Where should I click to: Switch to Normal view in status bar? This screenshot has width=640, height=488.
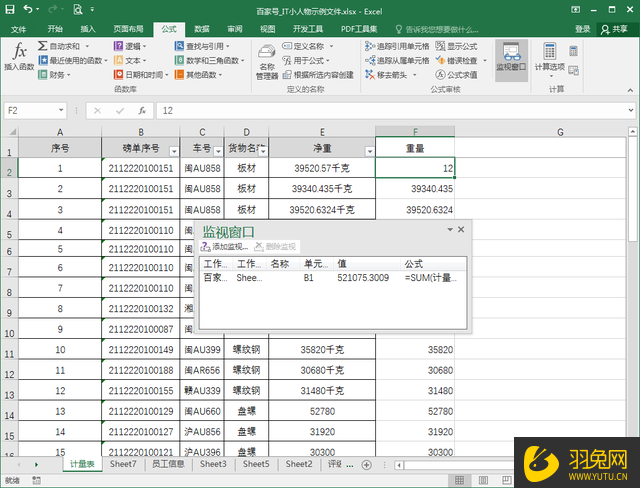pos(460,480)
